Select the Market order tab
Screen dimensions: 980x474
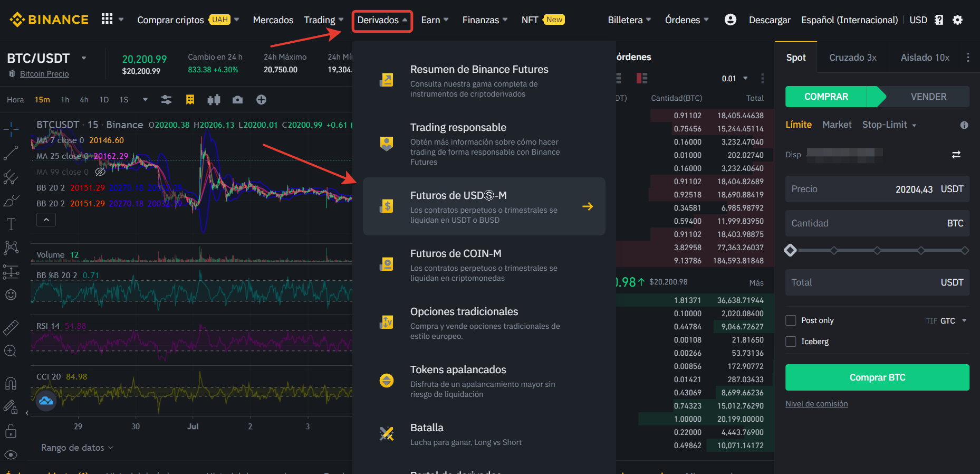point(837,125)
